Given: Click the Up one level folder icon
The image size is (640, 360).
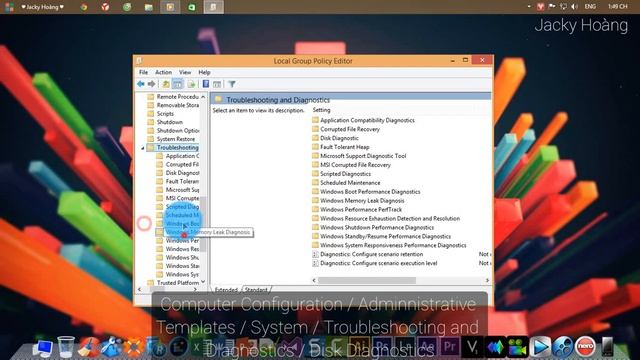Looking at the screenshot, I should point(166,84).
